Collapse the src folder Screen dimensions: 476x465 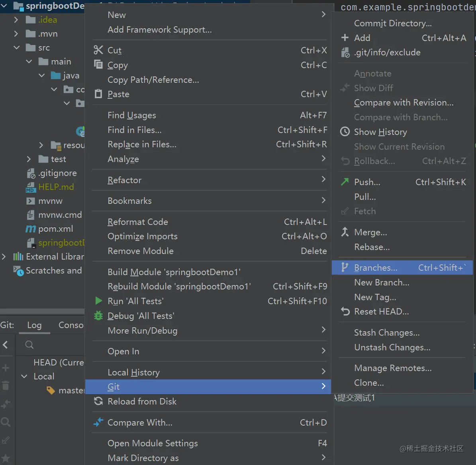point(16,48)
